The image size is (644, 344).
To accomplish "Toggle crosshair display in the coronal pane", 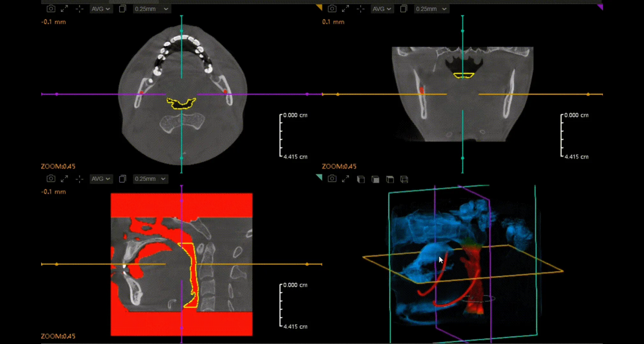I will tap(361, 9).
